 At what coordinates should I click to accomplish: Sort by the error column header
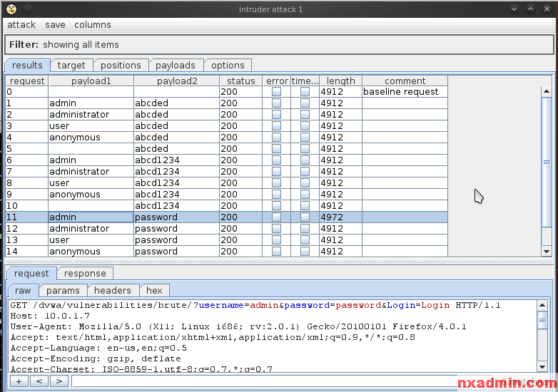coord(277,81)
